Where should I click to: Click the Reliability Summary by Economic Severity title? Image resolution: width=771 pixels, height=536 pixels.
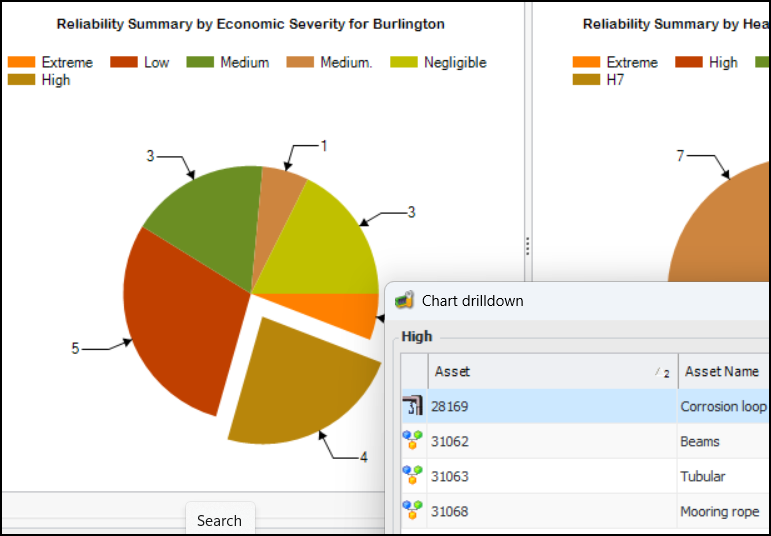coord(251,24)
